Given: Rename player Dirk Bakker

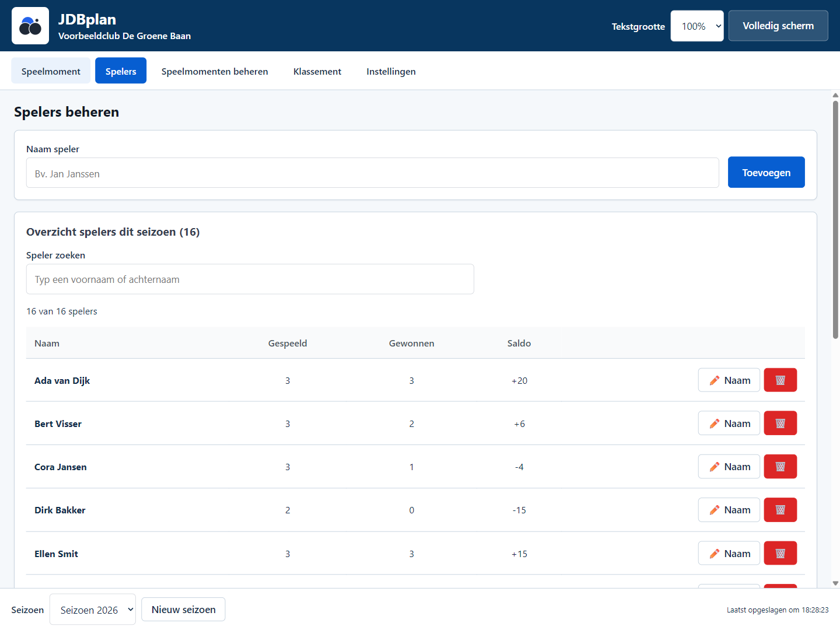Looking at the screenshot, I should tap(729, 510).
